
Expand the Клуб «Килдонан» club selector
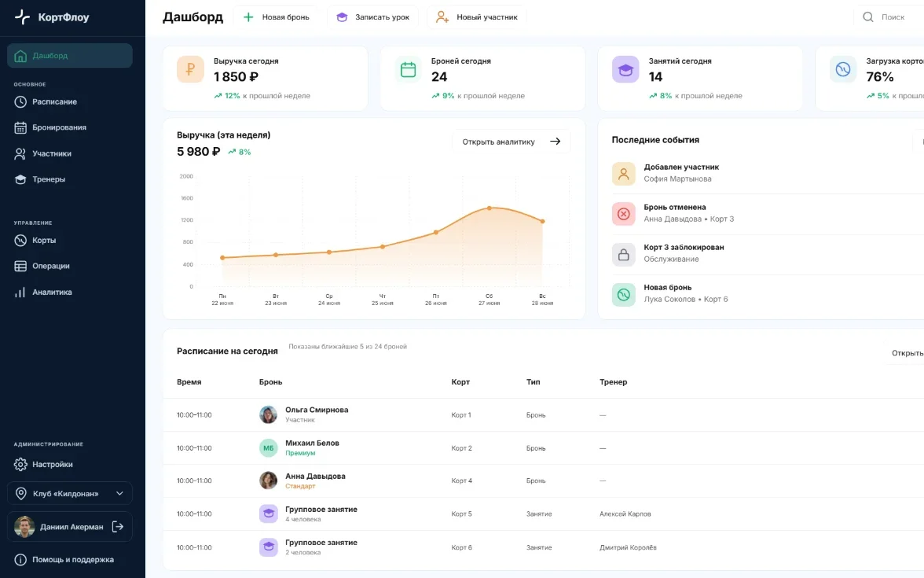[x=69, y=494]
